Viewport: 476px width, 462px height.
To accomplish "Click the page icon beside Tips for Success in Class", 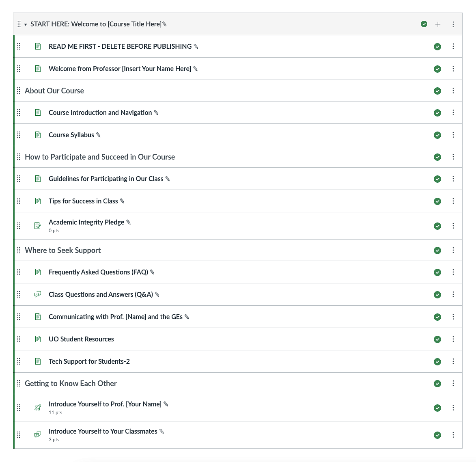I will coord(38,201).
